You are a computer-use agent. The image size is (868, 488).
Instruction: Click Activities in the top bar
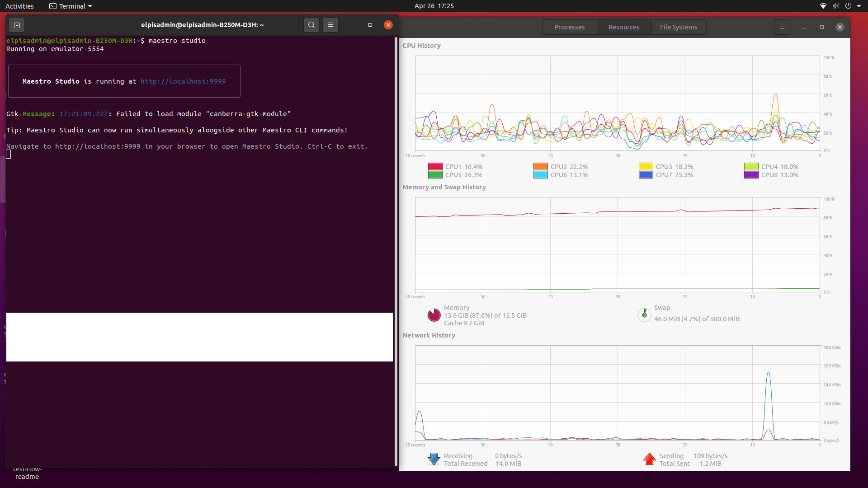[19, 6]
